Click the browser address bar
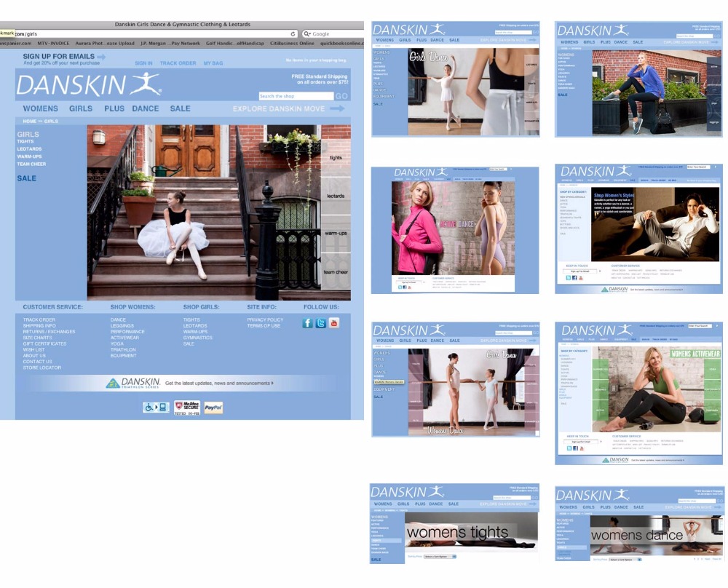728x588 pixels. coord(149,34)
